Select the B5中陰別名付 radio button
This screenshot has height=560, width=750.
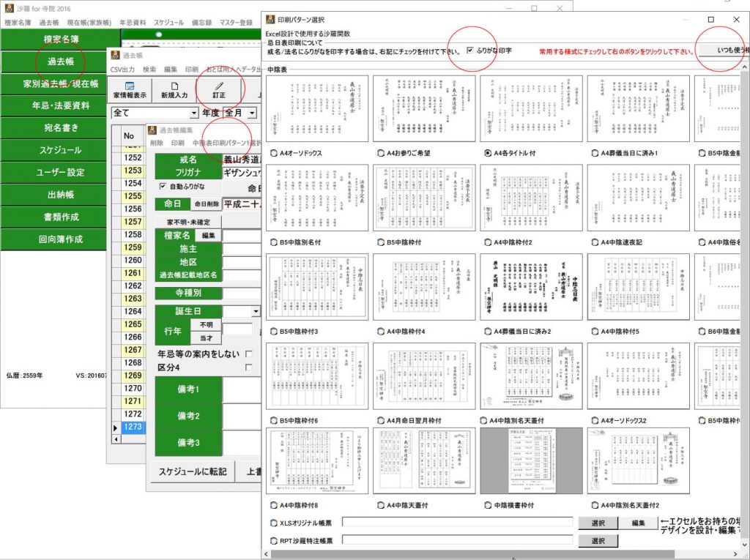274,242
